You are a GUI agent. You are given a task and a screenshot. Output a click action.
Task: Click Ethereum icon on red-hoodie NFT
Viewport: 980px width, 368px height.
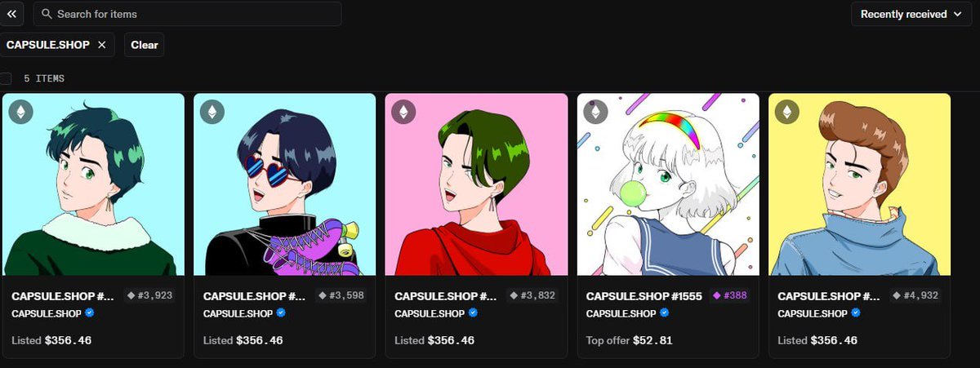click(x=403, y=112)
